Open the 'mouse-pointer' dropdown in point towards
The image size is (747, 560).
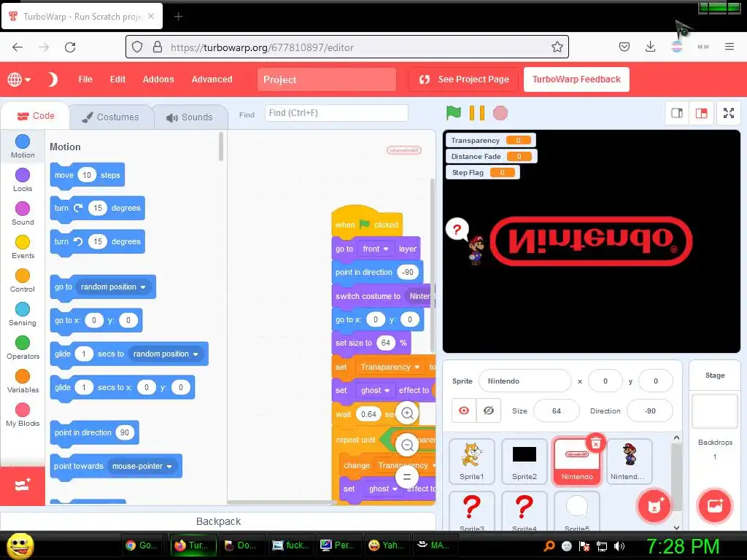[142, 466]
